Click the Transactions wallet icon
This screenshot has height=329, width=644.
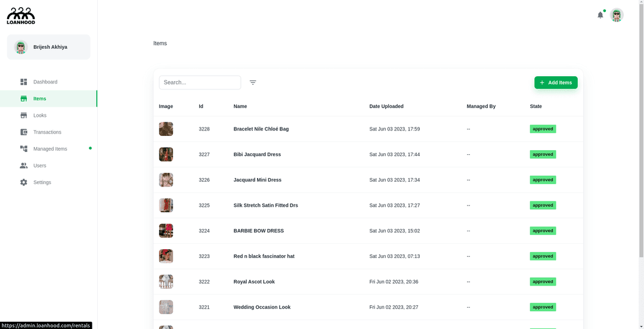[x=24, y=132]
